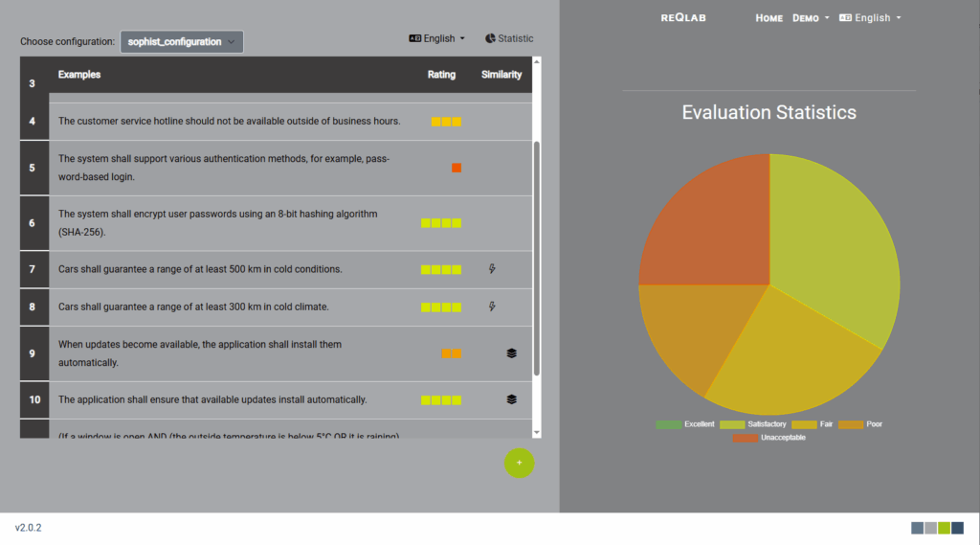This screenshot has width=980, height=545.
Task: Click the stacked layers icon in row 10
Action: click(511, 399)
